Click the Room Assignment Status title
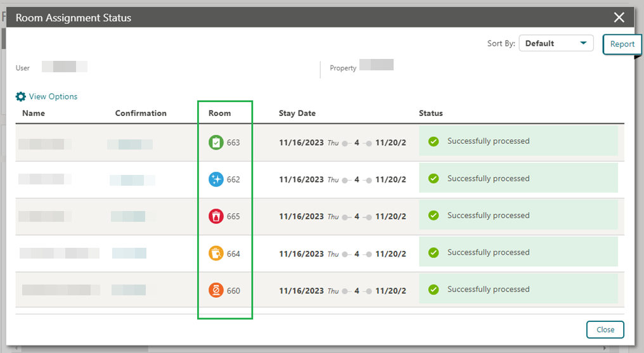 [x=74, y=18]
